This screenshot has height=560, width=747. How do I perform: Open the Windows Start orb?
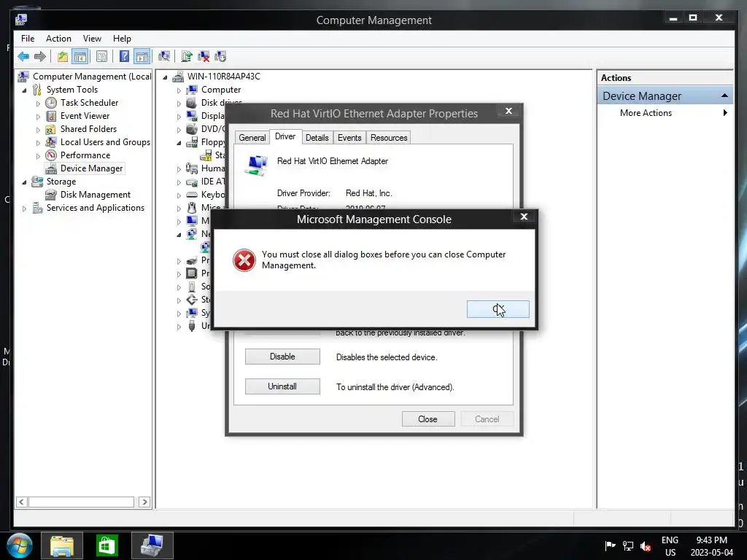point(20,545)
